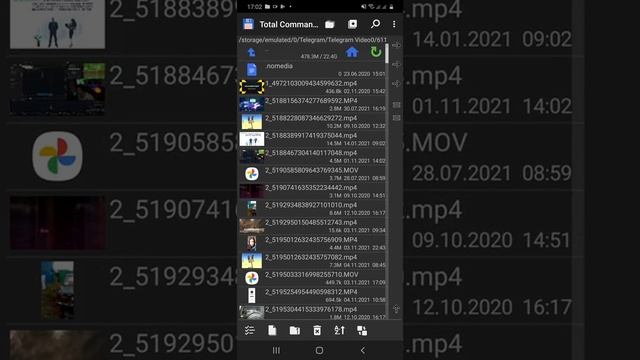Image resolution: width=640 pixels, height=360 pixels.
Task: Tap the dim upward arrow in the side strip
Action: click(x=396, y=309)
